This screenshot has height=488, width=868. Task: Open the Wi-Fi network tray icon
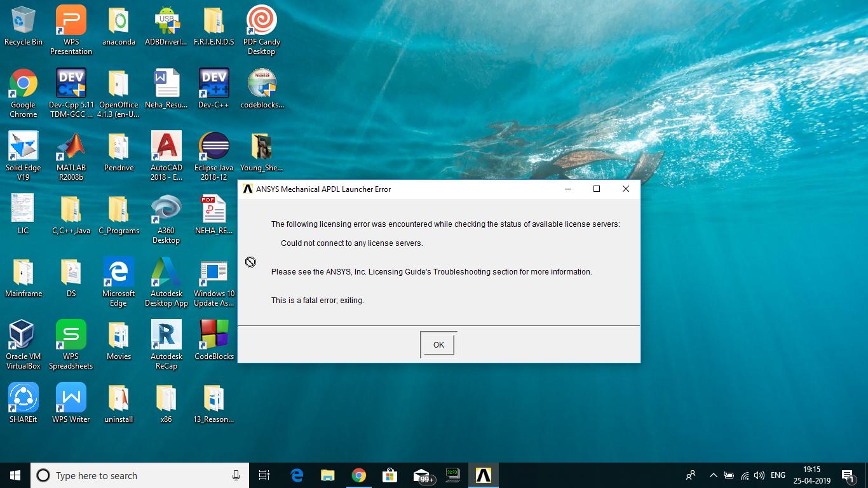pos(744,475)
